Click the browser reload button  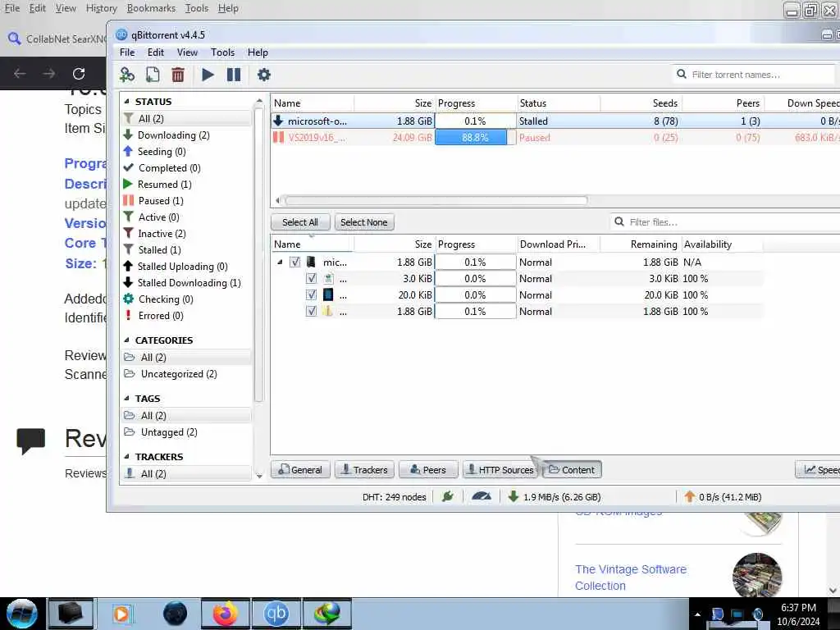pos(79,73)
